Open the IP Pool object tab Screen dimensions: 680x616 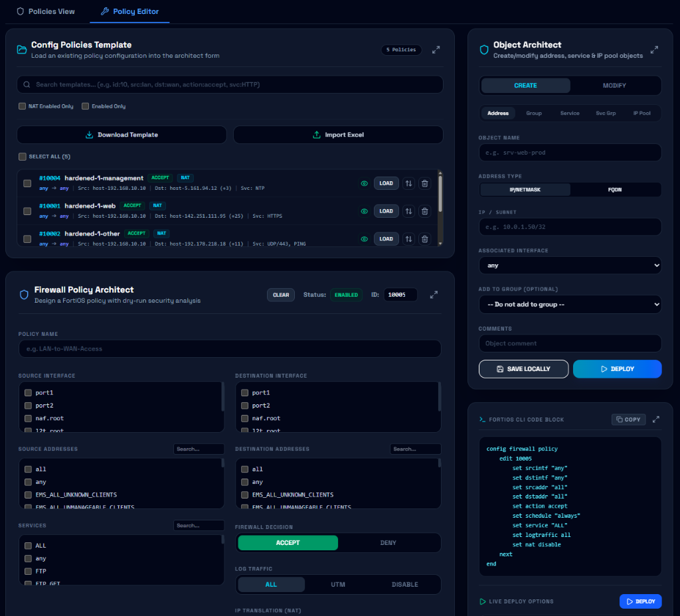(x=641, y=113)
